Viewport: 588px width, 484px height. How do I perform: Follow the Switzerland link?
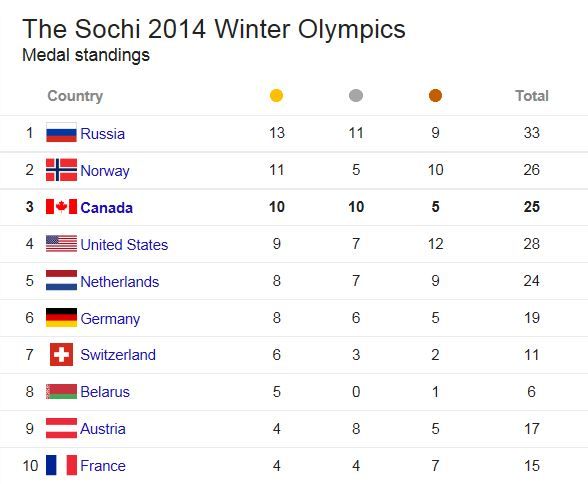coord(118,355)
